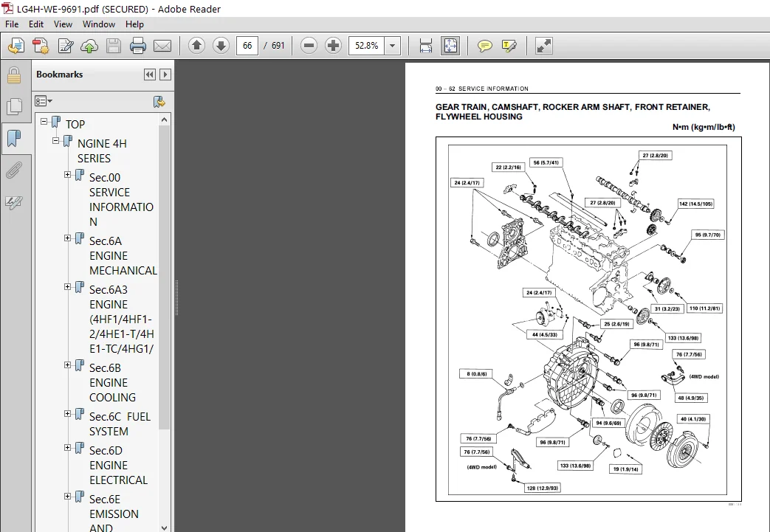Switch to read mode expand icon
The width and height of the screenshot is (770, 532).
[x=543, y=46]
